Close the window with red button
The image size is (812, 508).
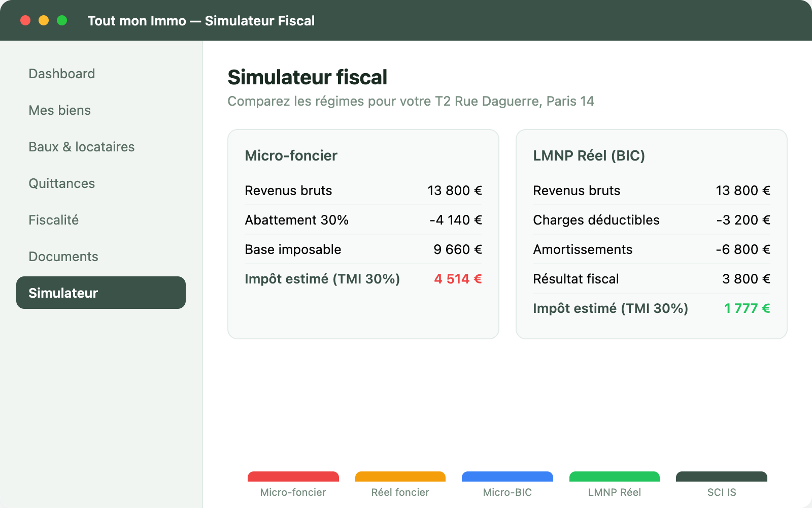(x=25, y=20)
